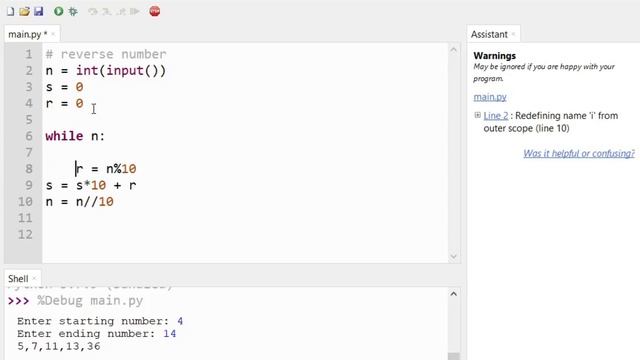Screen dimensions: 640x360
Task: Click the 'Enter ending number: 14' shell line
Action: (x=96, y=334)
